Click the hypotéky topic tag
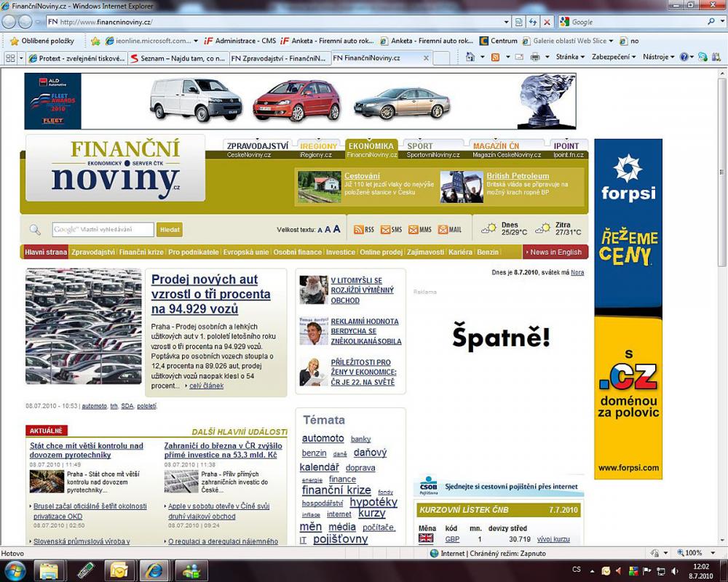The image size is (728, 582). [x=373, y=502]
